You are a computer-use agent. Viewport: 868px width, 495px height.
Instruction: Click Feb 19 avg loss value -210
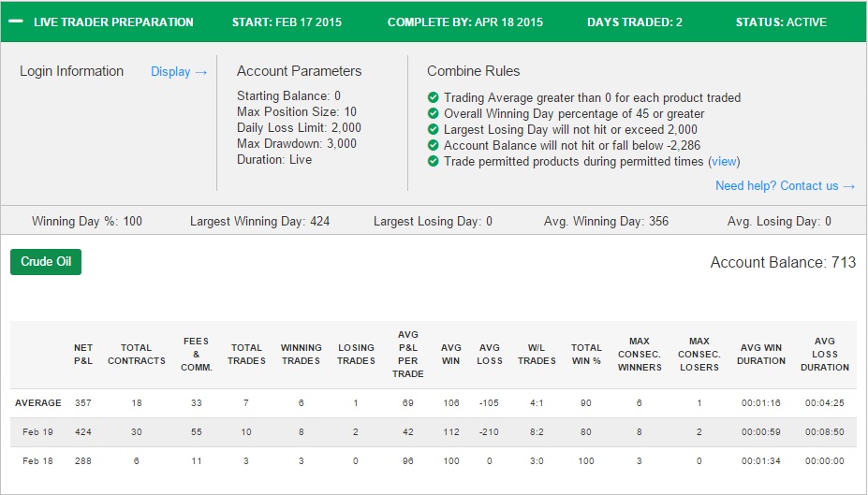tap(490, 432)
